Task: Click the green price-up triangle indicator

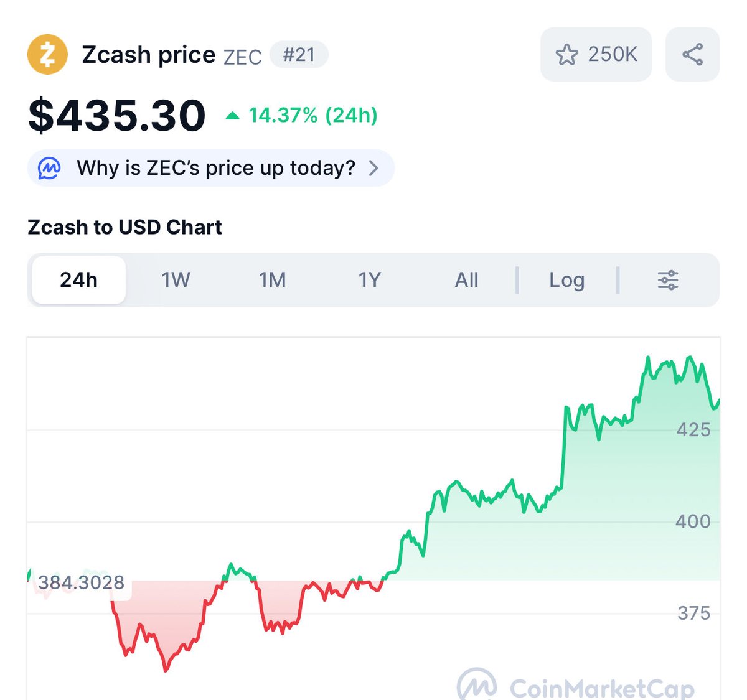Action: [233, 116]
